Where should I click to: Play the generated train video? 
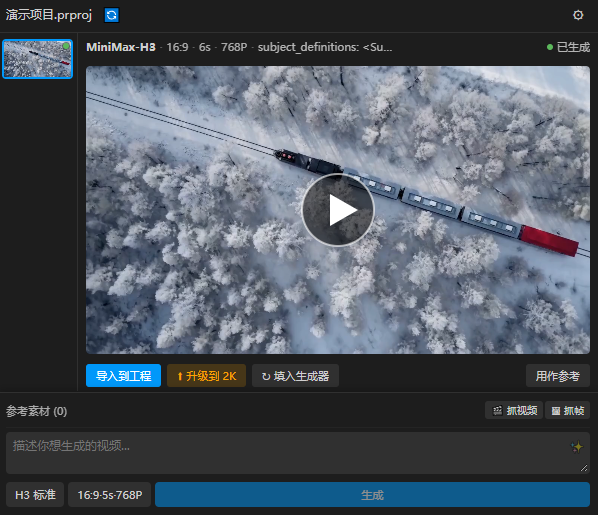coord(338,210)
